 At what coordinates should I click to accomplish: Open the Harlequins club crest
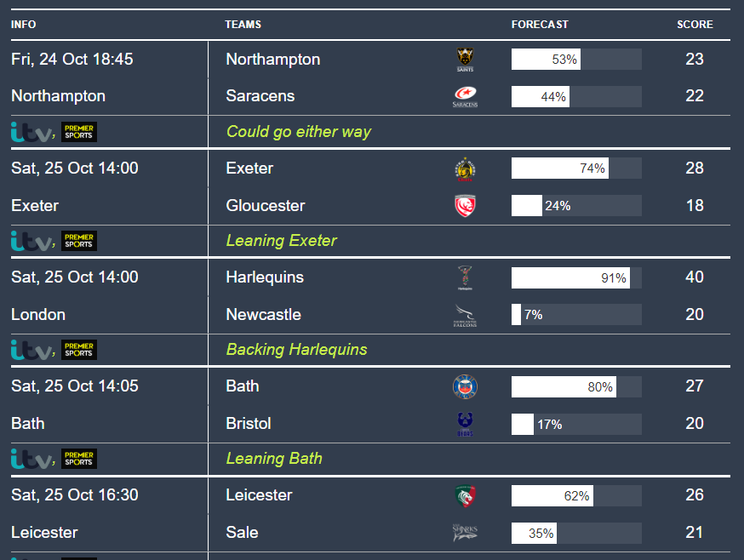[465, 277]
